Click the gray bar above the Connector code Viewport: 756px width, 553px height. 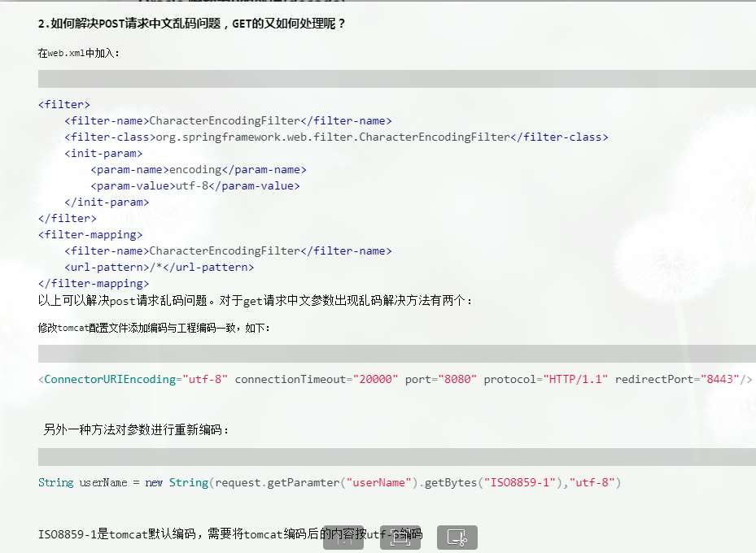tap(397, 354)
